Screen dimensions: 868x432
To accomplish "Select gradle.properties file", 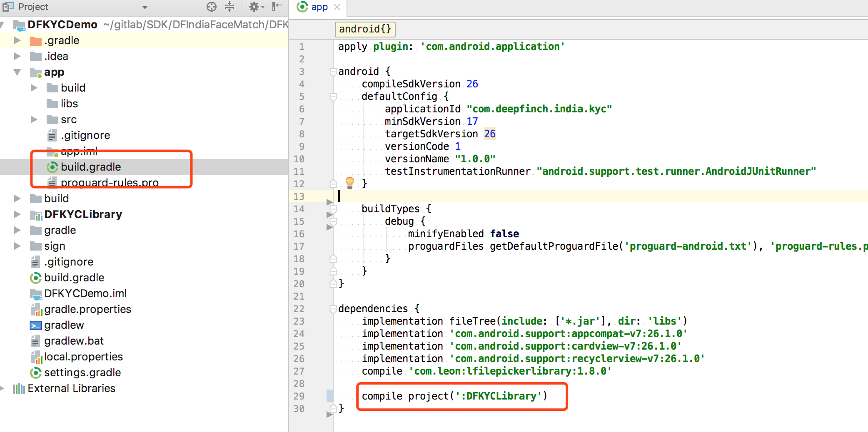I will pos(87,309).
